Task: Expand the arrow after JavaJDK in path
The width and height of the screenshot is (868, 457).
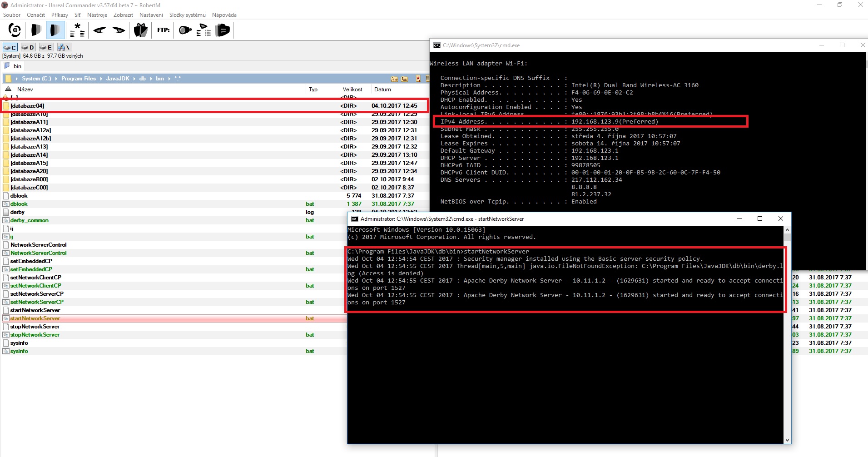Action: pyautogui.click(x=134, y=79)
